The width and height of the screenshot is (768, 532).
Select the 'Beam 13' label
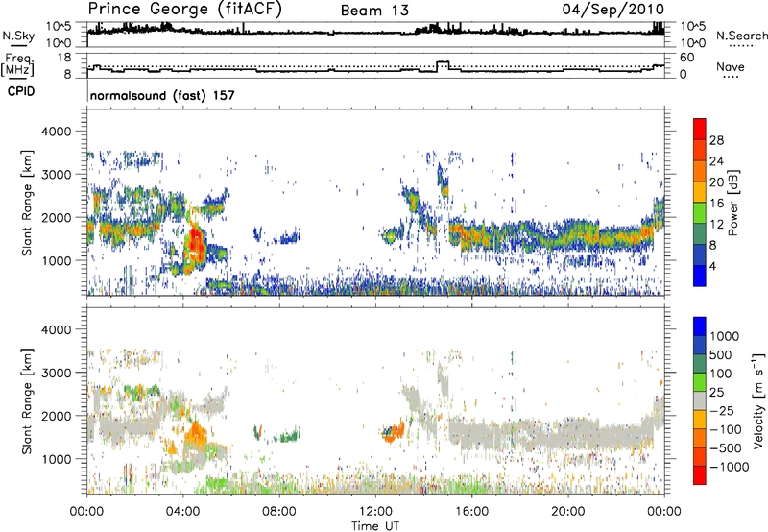tap(374, 11)
